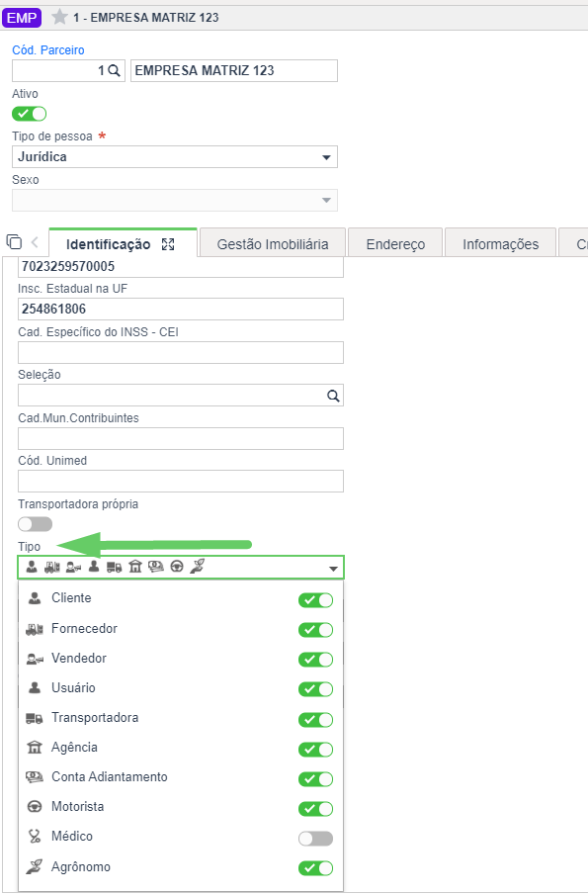
Task: Enable the Transportadora própria switch
Action: point(35,524)
